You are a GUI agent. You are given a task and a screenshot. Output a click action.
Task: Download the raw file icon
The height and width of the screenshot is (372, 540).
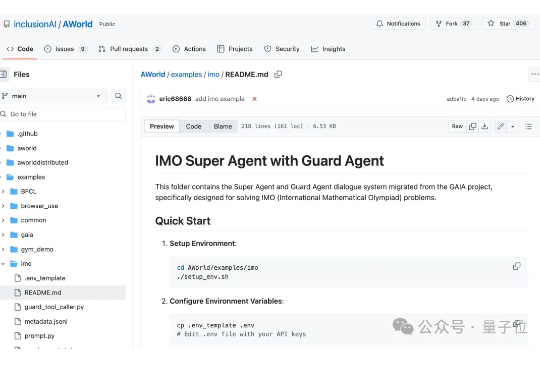[x=485, y=126]
